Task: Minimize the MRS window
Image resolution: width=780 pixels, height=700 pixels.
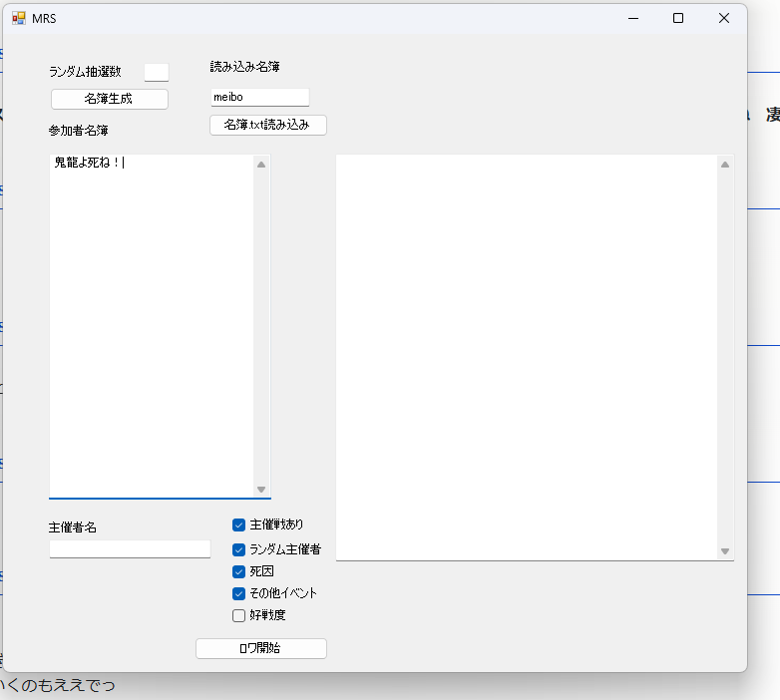Action: tap(632, 18)
